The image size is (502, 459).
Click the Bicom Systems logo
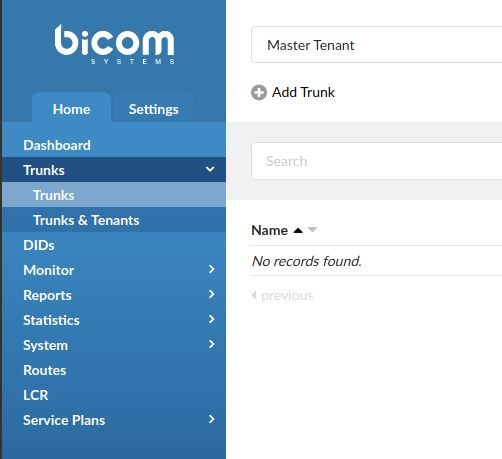[x=114, y=44]
